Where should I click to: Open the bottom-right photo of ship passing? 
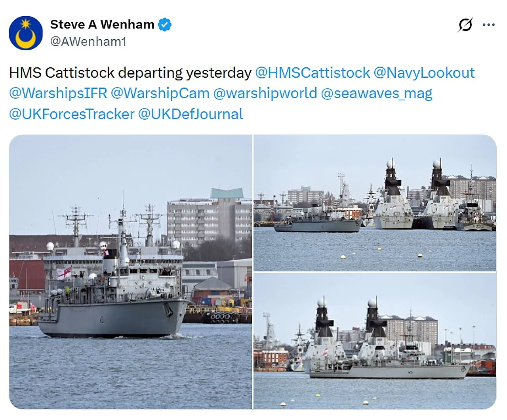tap(375, 341)
